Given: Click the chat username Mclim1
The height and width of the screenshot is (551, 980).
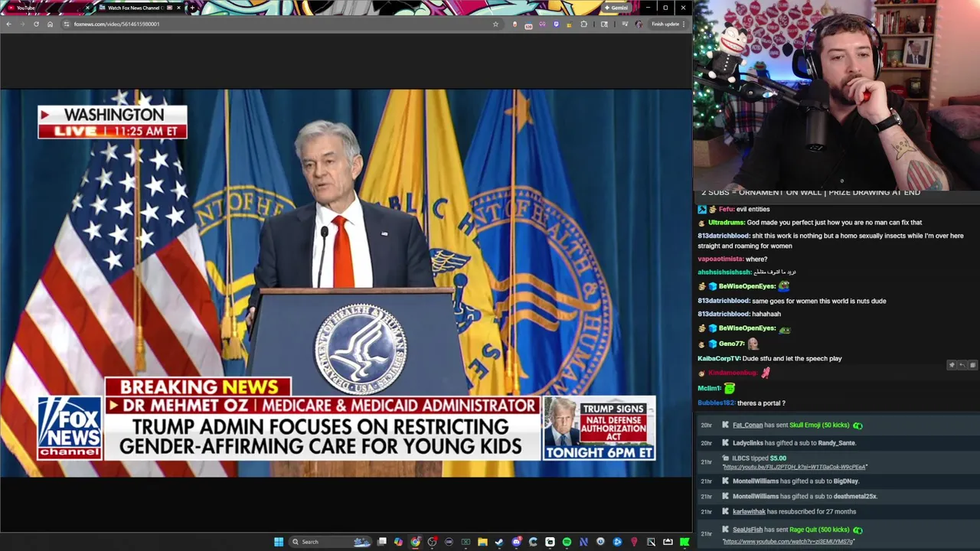Looking at the screenshot, I should click(709, 388).
